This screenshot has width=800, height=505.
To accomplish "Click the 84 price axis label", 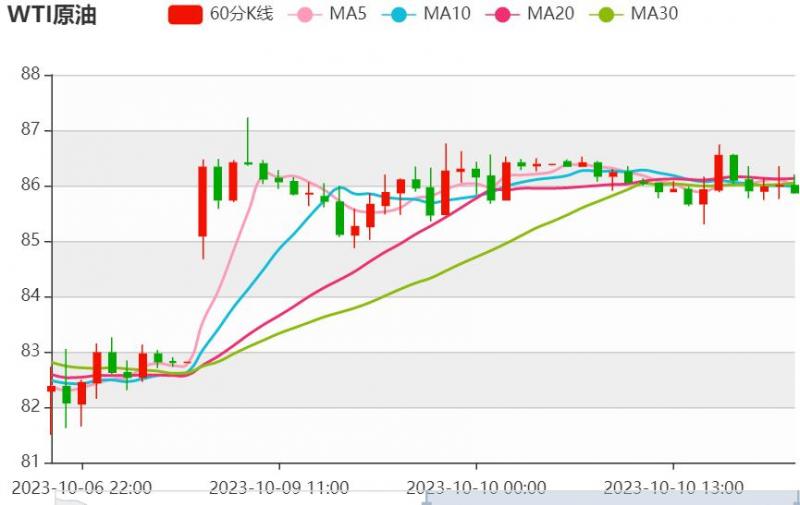I will click(31, 296).
